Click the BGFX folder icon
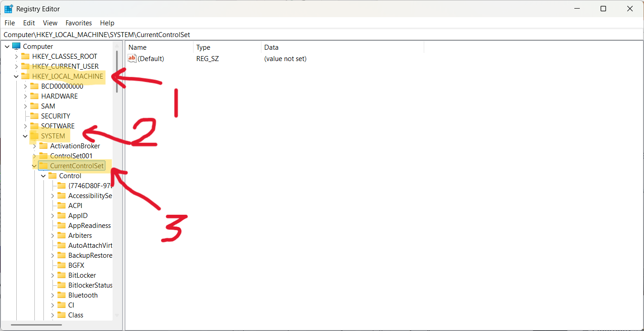 click(62, 265)
